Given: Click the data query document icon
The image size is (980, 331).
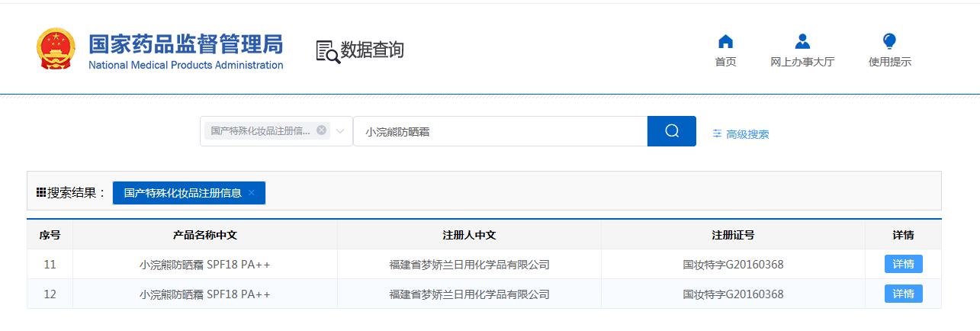Looking at the screenshot, I should pos(328,51).
